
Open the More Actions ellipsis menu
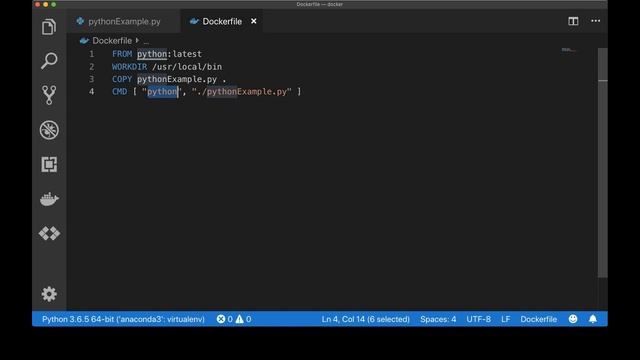pos(596,21)
